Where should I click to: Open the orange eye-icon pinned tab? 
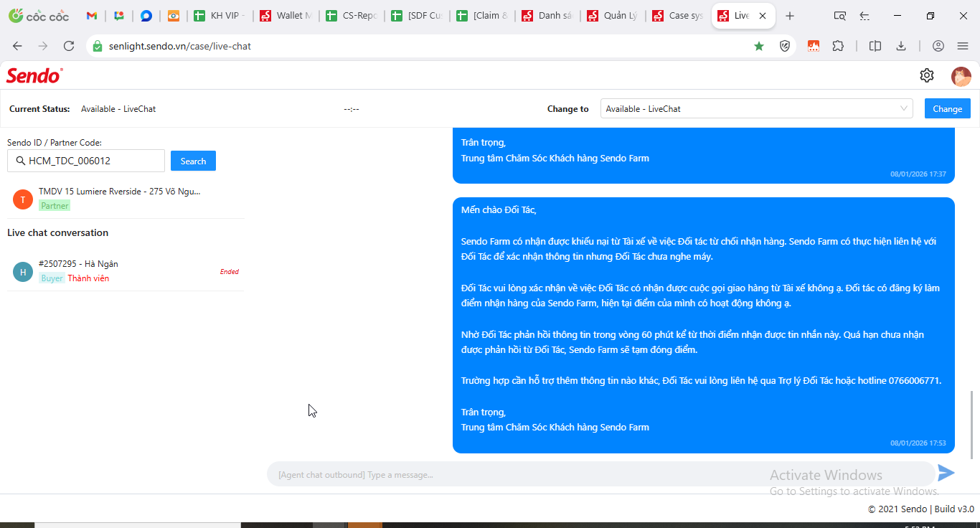click(174, 16)
